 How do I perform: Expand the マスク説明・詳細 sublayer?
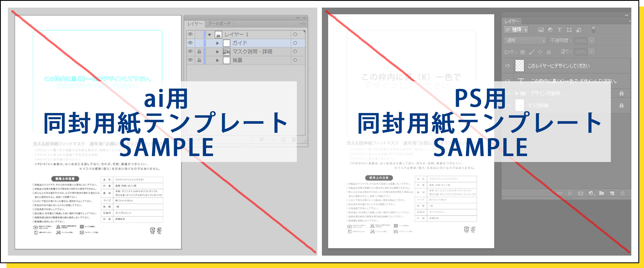pos(217,52)
